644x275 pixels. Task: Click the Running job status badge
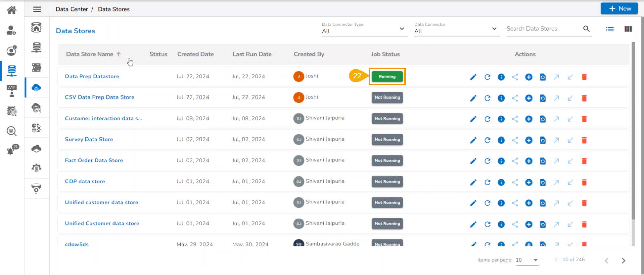pyautogui.click(x=387, y=77)
